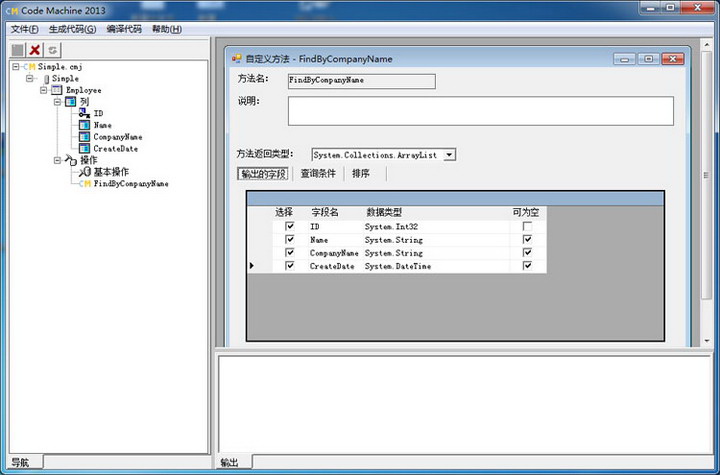Select the 基本操作 label in the tree

pos(111,172)
